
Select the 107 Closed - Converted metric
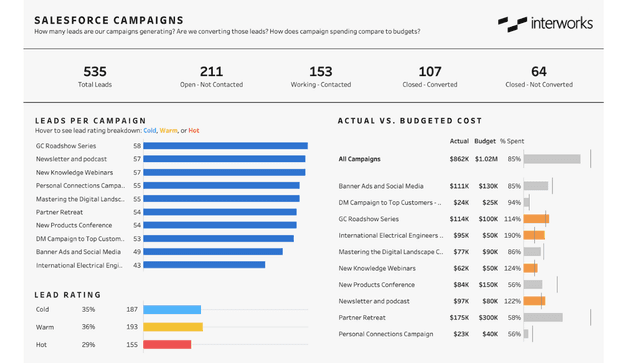[x=430, y=76]
